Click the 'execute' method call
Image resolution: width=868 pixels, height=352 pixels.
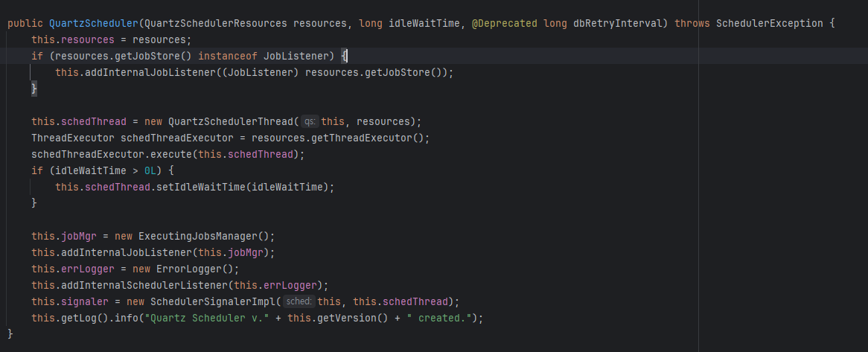pyautogui.click(x=171, y=154)
